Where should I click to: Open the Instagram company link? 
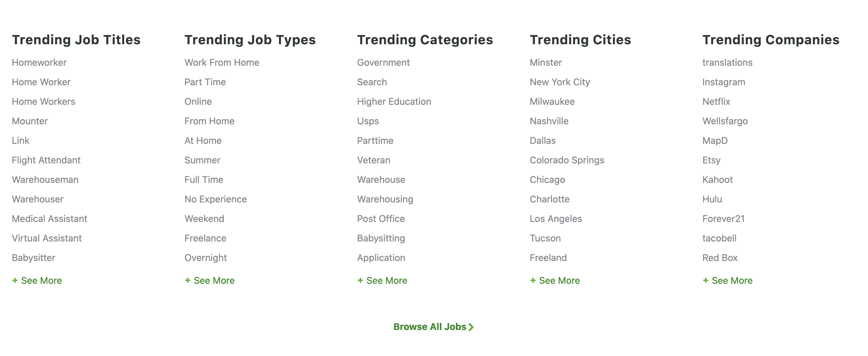coord(723,82)
